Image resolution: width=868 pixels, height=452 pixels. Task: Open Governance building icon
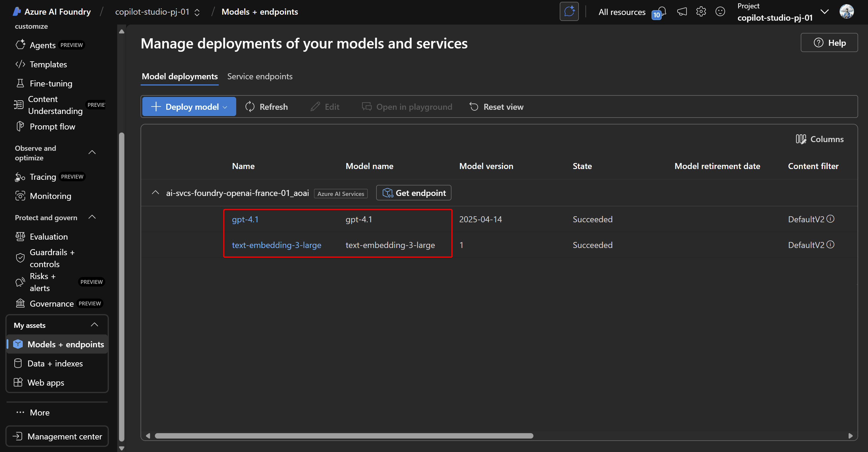point(20,303)
